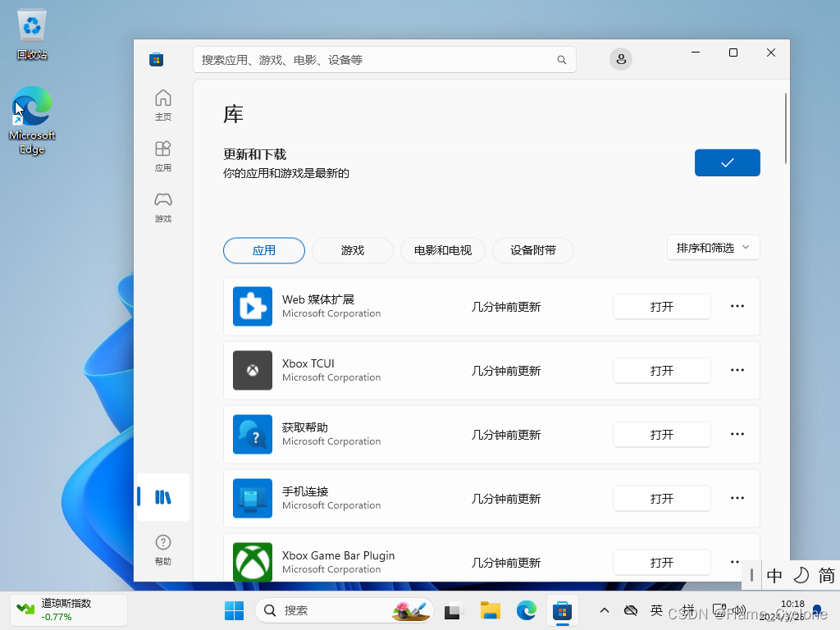Click the Microsoft Store logo icon
This screenshot has width=840, height=630.
157,59
